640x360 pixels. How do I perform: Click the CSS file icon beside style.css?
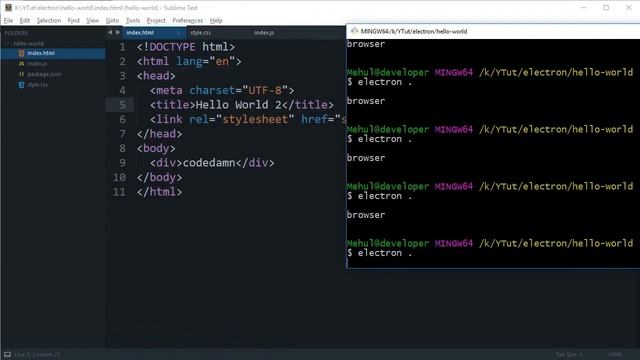point(21,85)
